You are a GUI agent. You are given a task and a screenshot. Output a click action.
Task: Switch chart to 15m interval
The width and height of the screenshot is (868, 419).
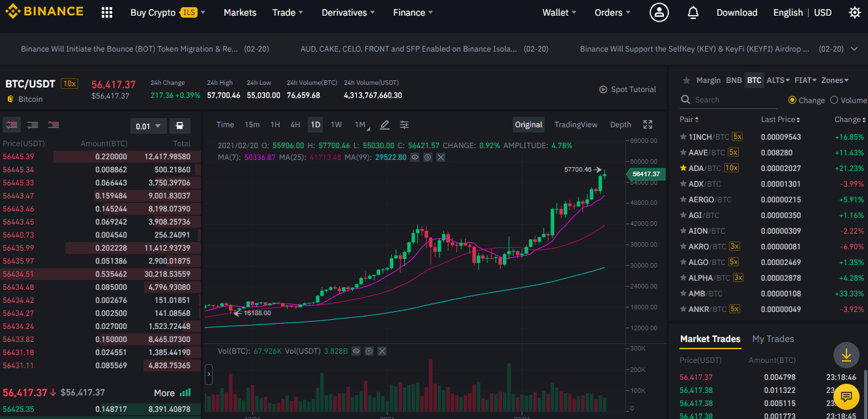click(x=252, y=125)
